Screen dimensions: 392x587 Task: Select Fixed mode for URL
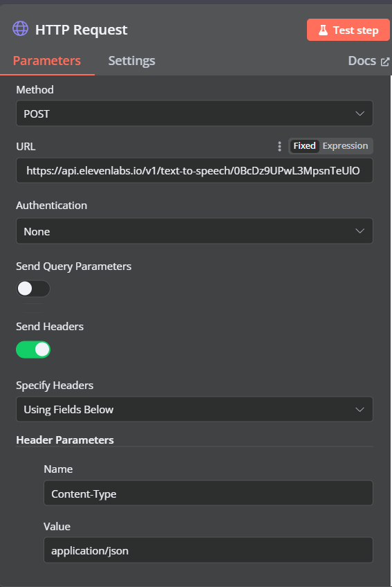coord(304,145)
